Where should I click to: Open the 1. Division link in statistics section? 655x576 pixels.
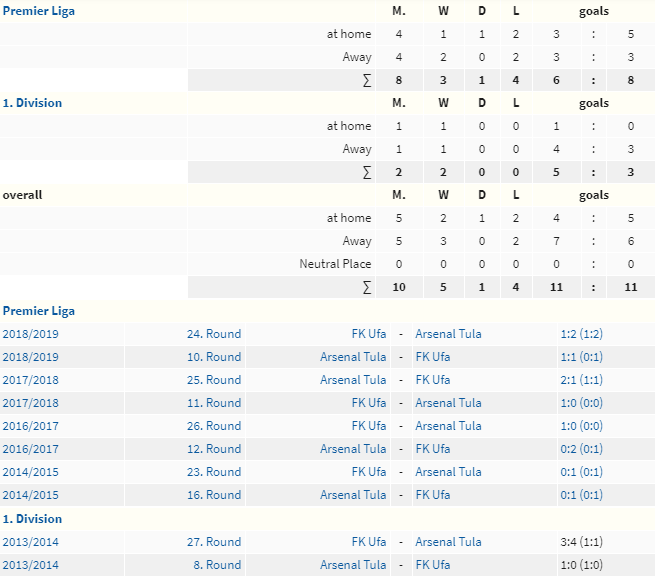(x=32, y=103)
